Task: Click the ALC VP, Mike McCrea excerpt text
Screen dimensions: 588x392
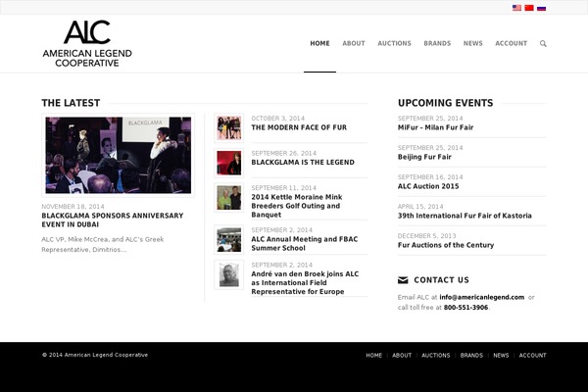Action: tap(103, 244)
